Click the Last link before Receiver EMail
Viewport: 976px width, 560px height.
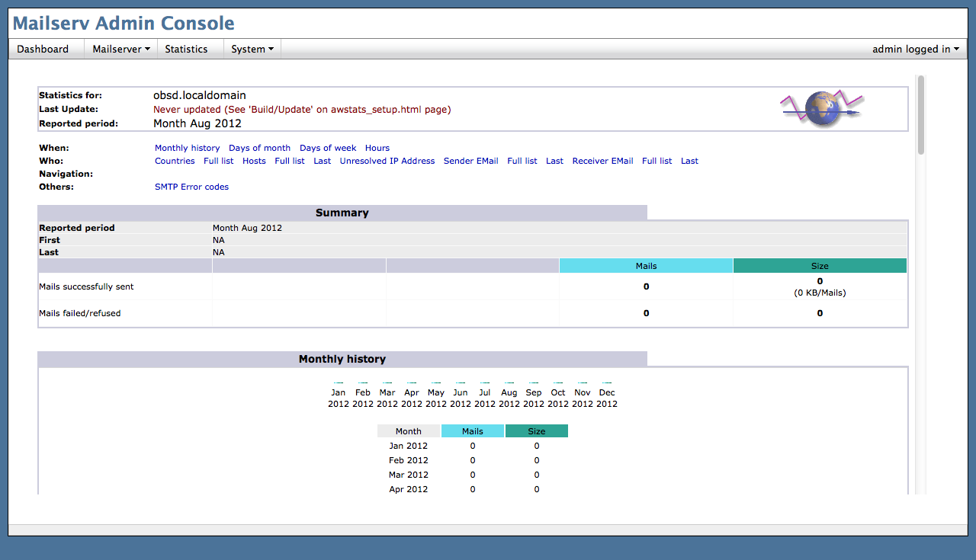(555, 161)
